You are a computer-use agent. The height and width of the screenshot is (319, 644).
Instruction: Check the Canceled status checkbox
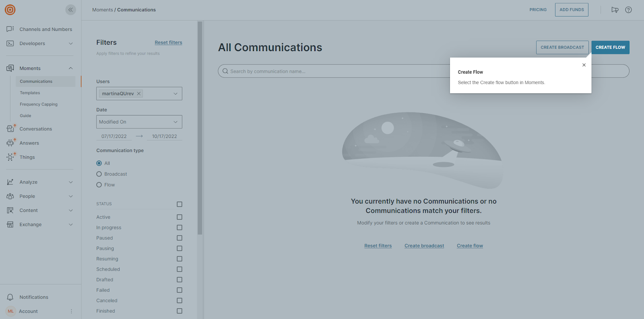click(180, 301)
